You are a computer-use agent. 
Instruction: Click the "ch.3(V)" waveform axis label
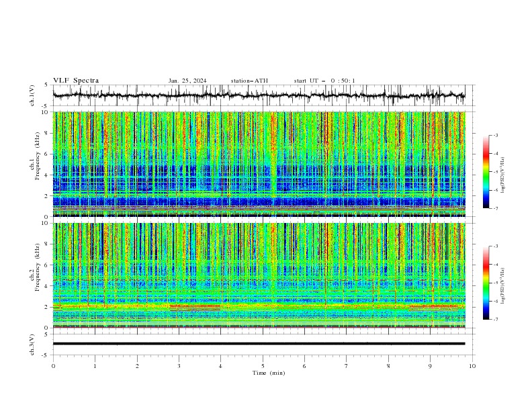pos(32,345)
